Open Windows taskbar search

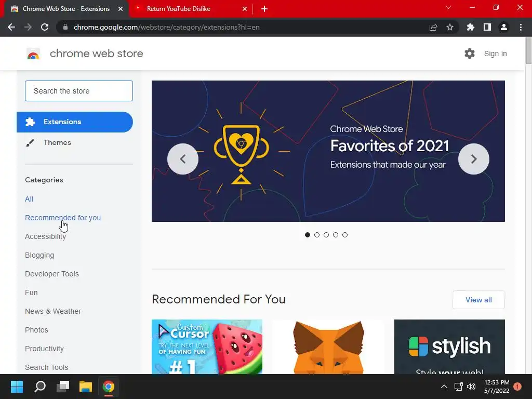pos(40,387)
